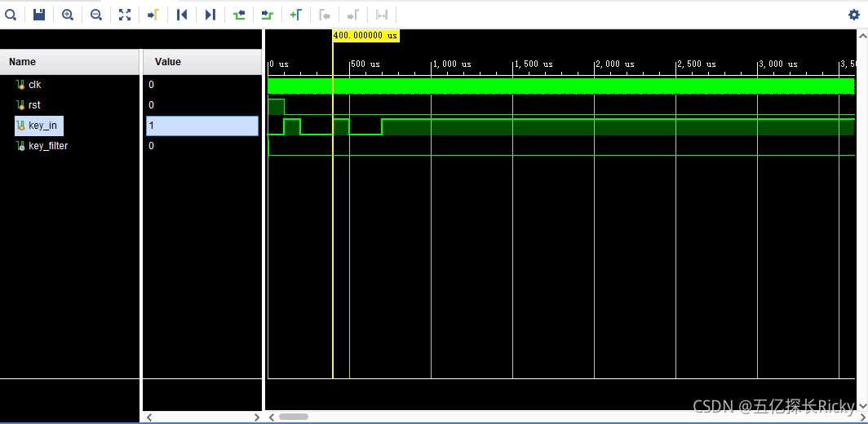This screenshot has width=868, height=424.
Task: Zoom in on the waveform
Action: (68, 15)
